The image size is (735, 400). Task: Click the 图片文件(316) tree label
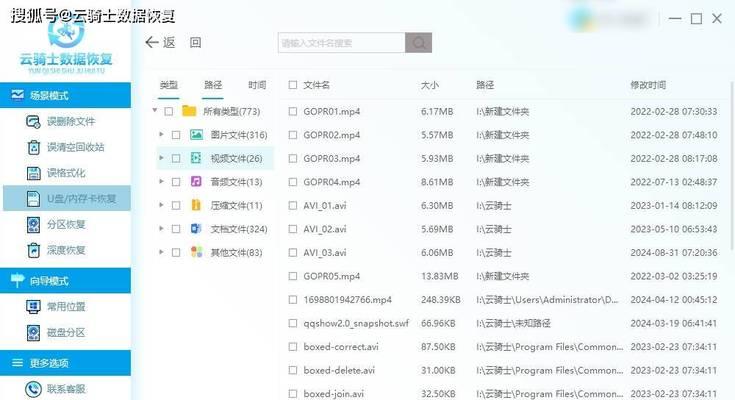(x=239, y=135)
